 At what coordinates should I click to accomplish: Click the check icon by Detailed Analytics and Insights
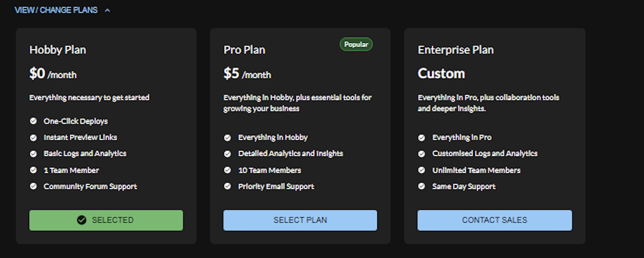click(228, 154)
